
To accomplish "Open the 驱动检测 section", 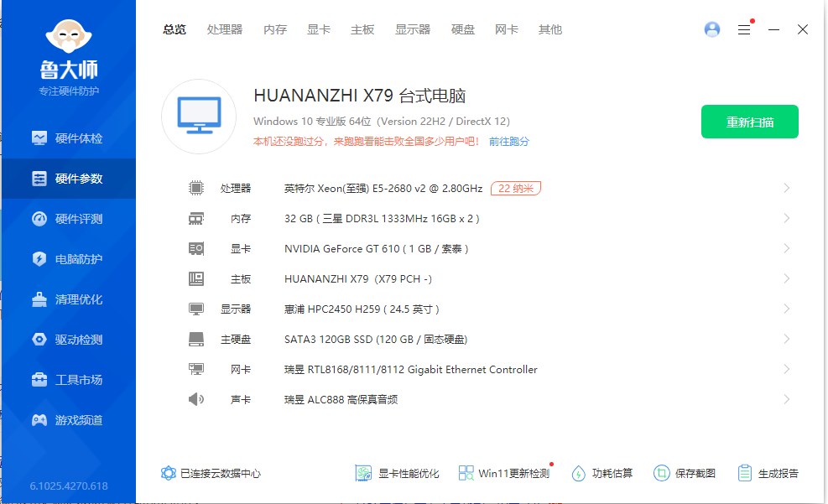I will [x=69, y=340].
